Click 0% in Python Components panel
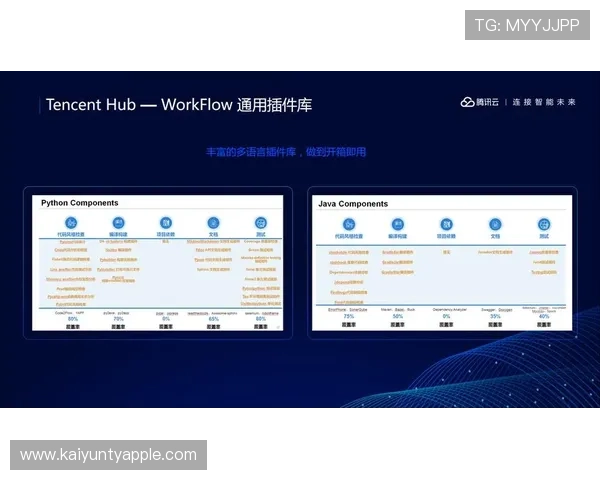The width and height of the screenshot is (600, 480). click(166, 319)
